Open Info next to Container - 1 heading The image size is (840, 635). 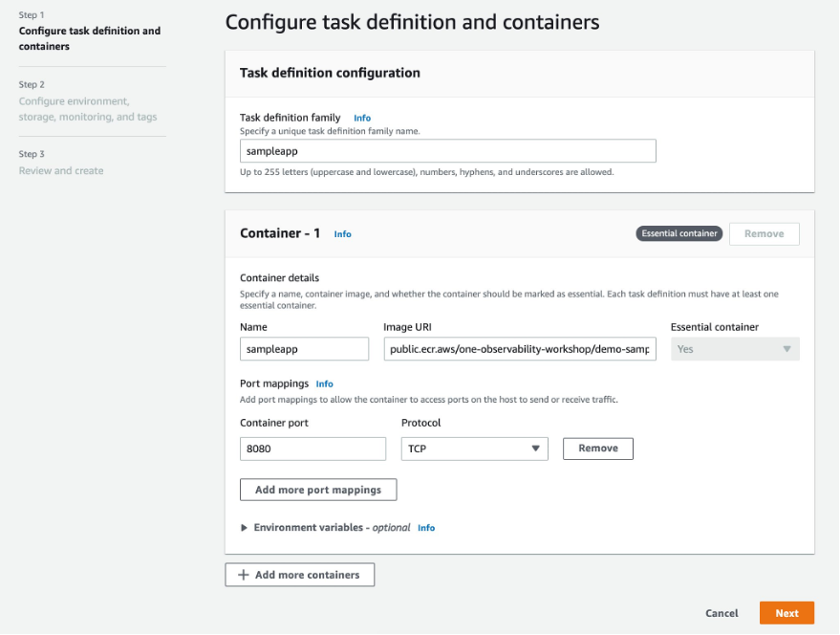point(342,233)
